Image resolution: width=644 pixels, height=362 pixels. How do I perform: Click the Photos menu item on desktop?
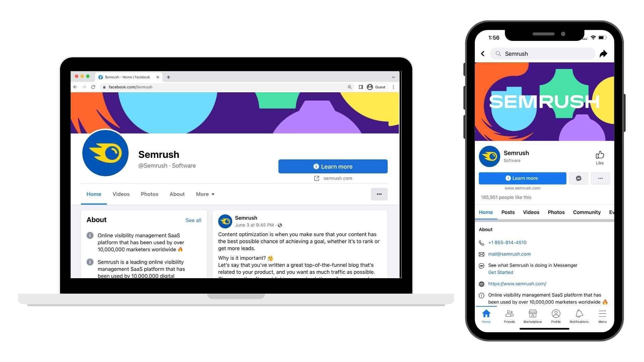[150, 194]
